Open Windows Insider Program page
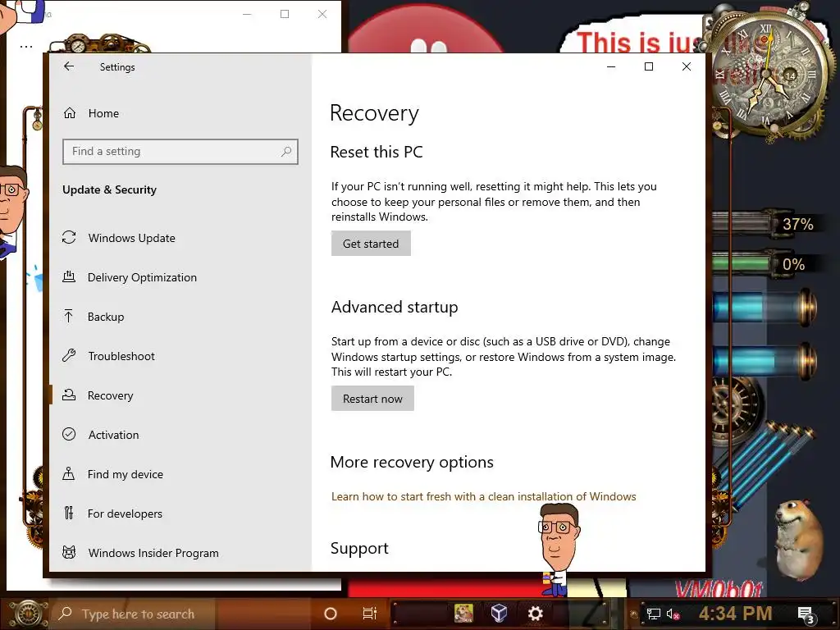 pos(153,553)
